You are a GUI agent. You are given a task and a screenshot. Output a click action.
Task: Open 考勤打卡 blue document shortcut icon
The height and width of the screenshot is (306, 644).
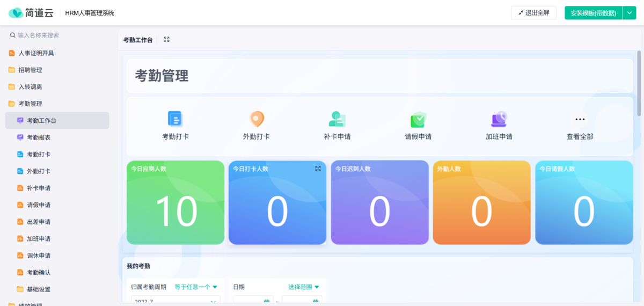click(x=175, y=119)
